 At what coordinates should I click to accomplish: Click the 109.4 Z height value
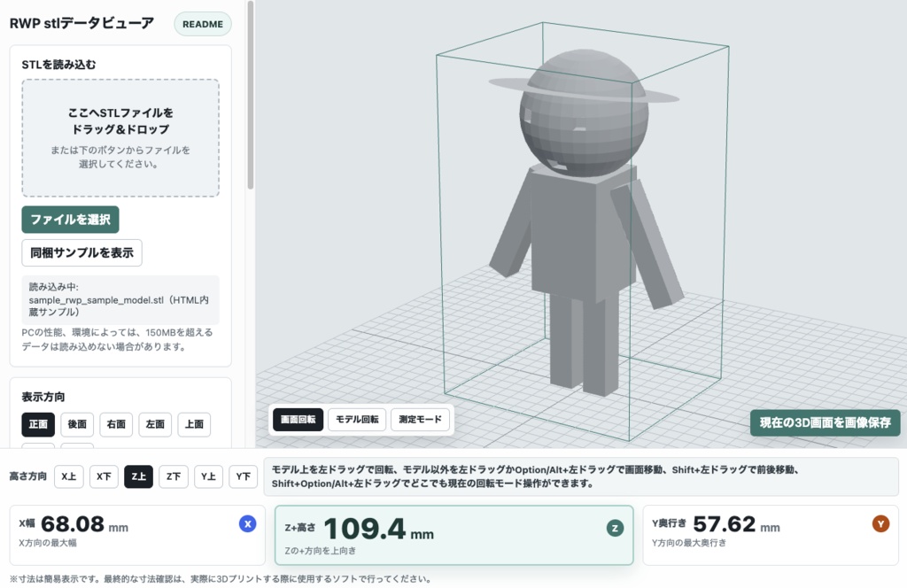pos(364,529)
